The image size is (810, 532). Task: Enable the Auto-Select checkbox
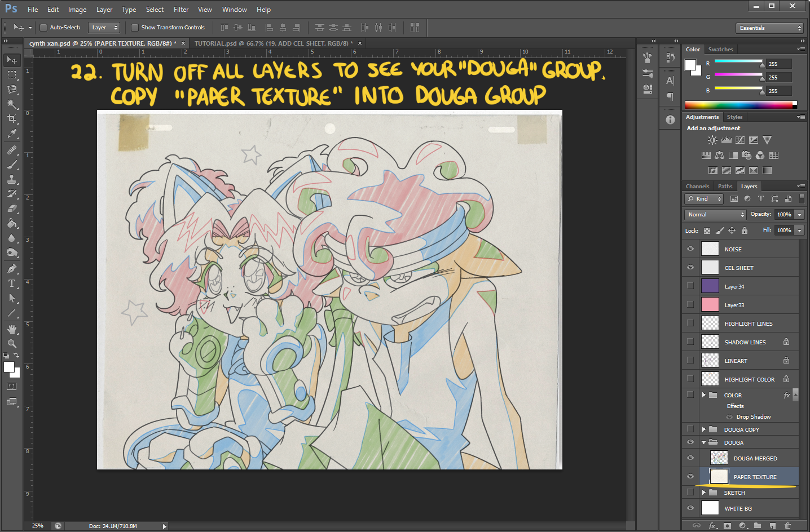click(43, 28)
